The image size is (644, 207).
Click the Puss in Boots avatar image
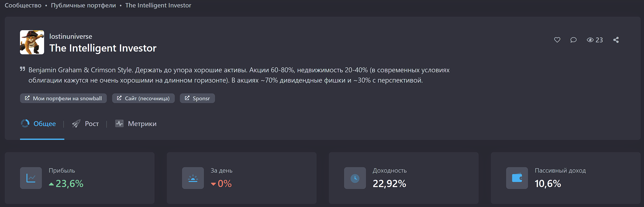[32, 42]
